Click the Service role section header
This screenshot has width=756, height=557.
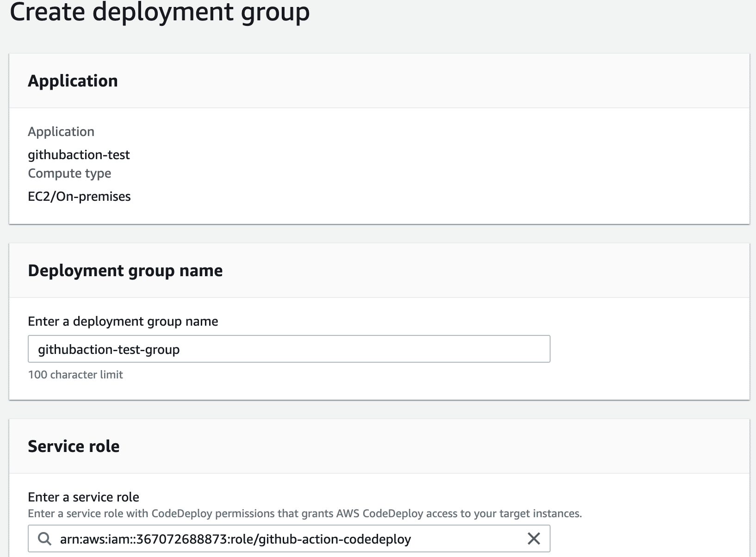pos(73,446)
